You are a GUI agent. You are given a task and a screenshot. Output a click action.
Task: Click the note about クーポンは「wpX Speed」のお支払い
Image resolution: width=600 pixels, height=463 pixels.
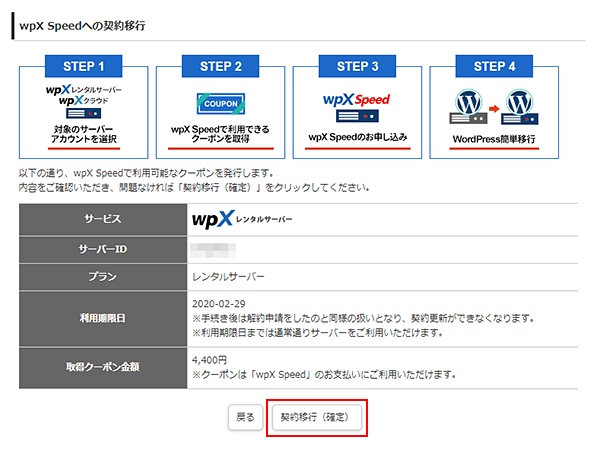tap(324, 375)
